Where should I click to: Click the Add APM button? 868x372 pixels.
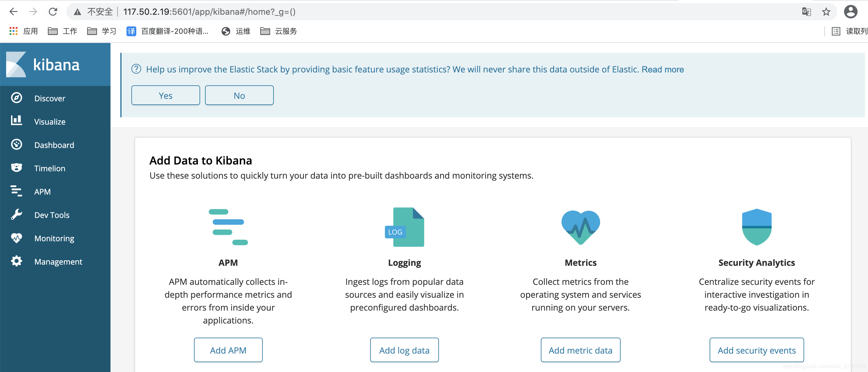click(228, 350)
